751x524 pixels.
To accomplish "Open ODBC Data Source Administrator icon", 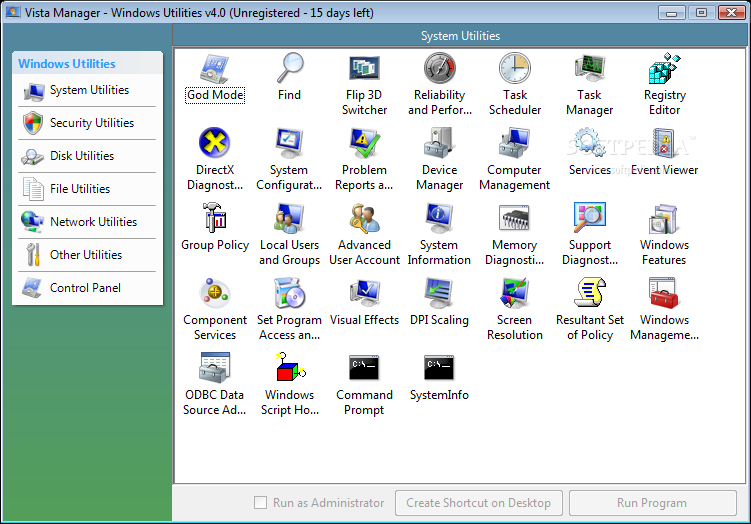I will [x=215, y=368].
